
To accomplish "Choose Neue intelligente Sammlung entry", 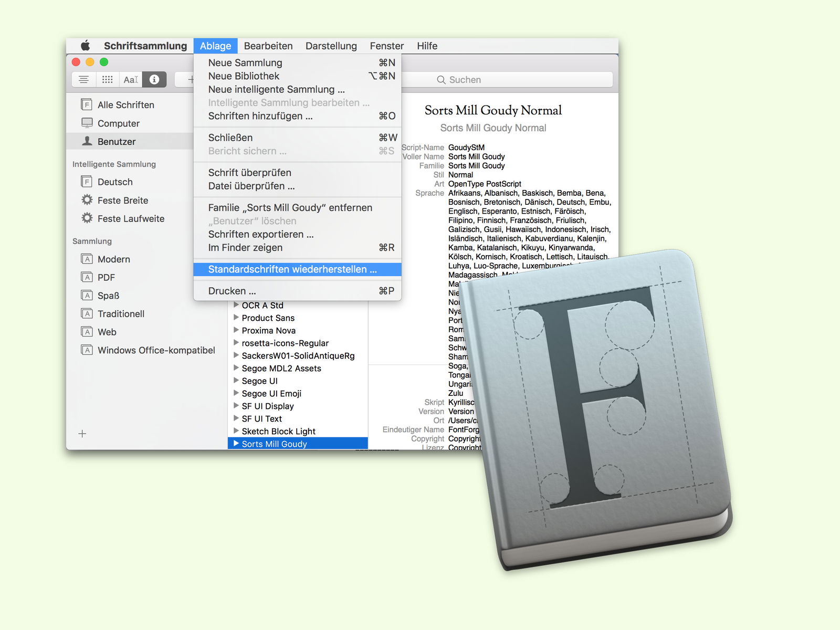I will (x=297, y=89).
